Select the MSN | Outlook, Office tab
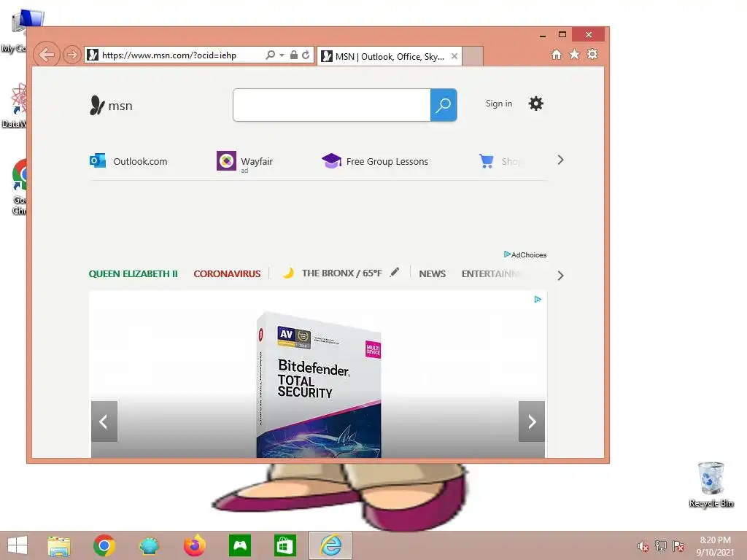The image size is (747, 560). (x=390, y=56)
